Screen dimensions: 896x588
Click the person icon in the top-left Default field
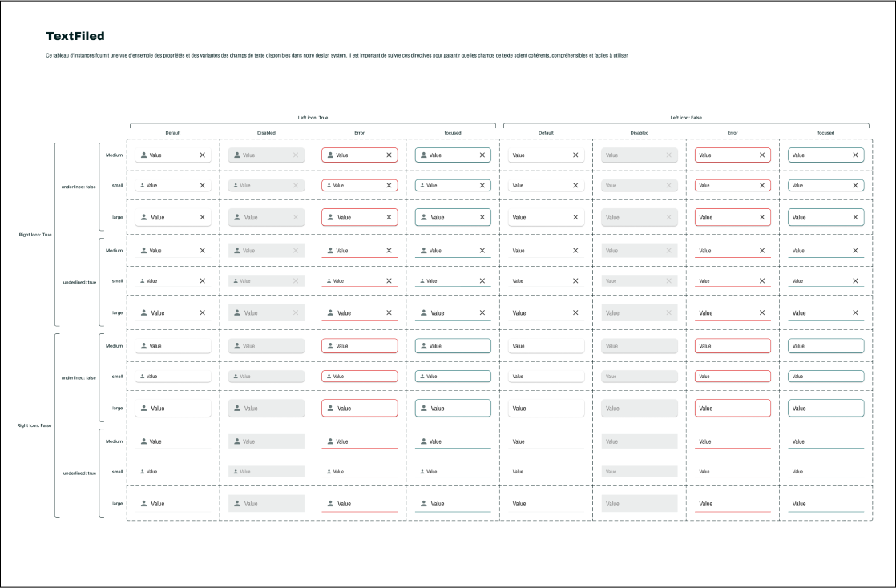click(143, 155)
